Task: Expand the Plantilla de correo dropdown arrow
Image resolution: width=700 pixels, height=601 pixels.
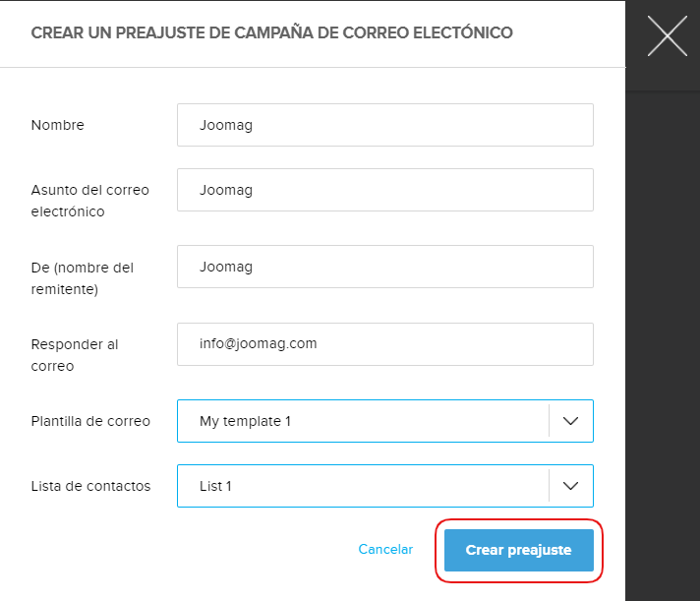Action: point(571,421)
